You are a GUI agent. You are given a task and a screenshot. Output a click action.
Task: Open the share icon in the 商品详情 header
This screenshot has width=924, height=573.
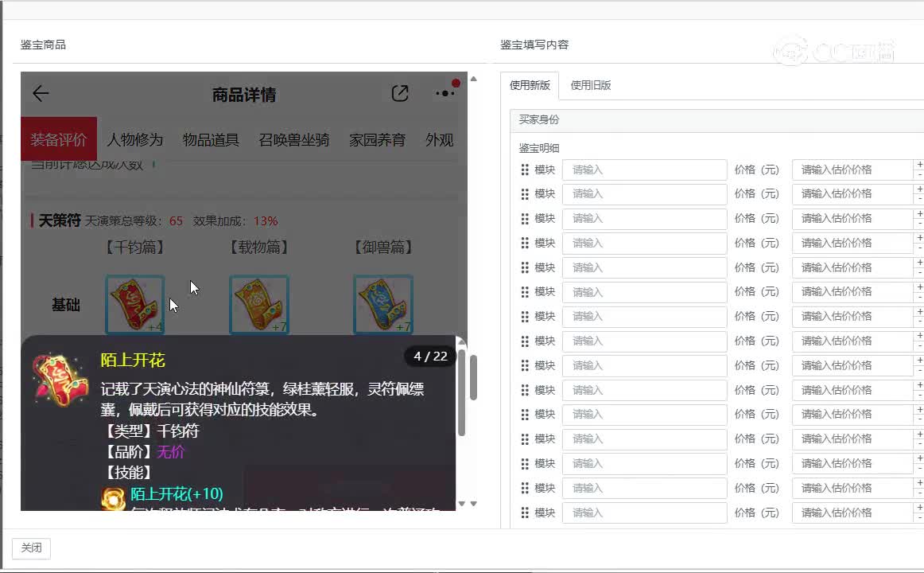(399, 93)
